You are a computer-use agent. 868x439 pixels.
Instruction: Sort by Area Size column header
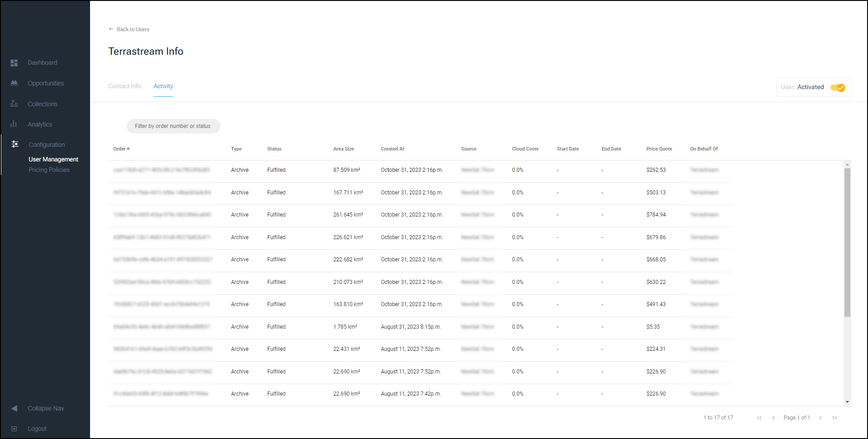pyautogui.click(x=343, y=149)
